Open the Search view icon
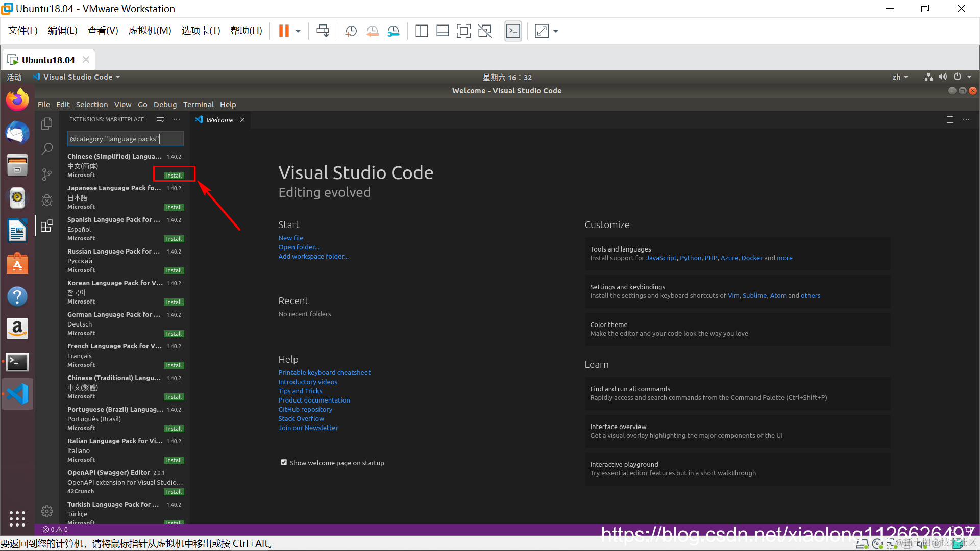The image size is (980, 551). [x=47, y=149]
